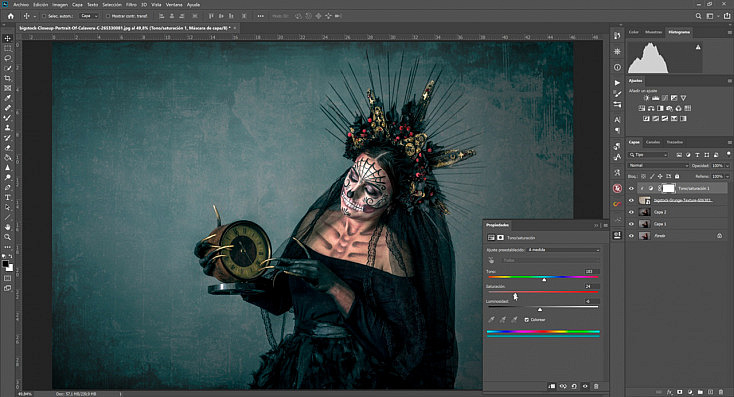Viewport: 734px width, 397px height.
Task: Select the layer mask thumbnail of Tono/saturación 1
Action: point(668,189)
